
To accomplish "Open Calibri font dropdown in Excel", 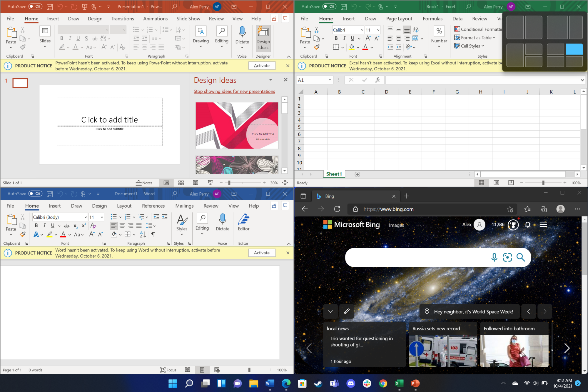I will (x=362, y=30).
